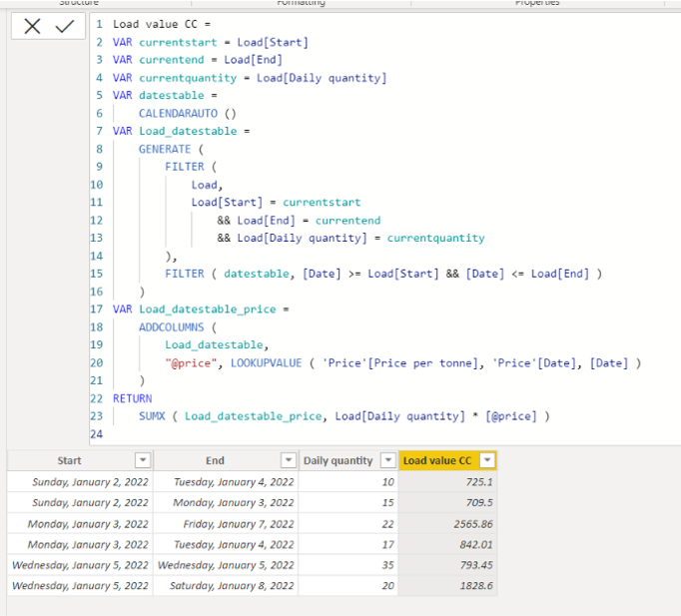Click the Daily quantity cell 22
This screenshot has height=616, width=681.
(347, 524)
